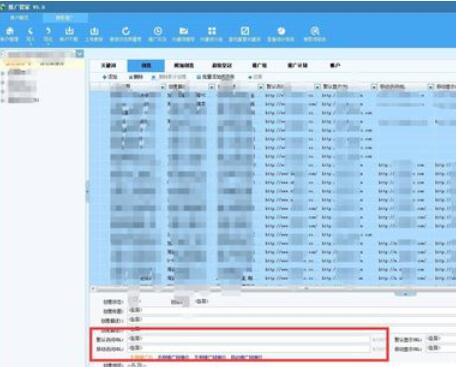Switch to the 关键词 tab
Viewport: 456px width, 367px height.
(109, 65)
